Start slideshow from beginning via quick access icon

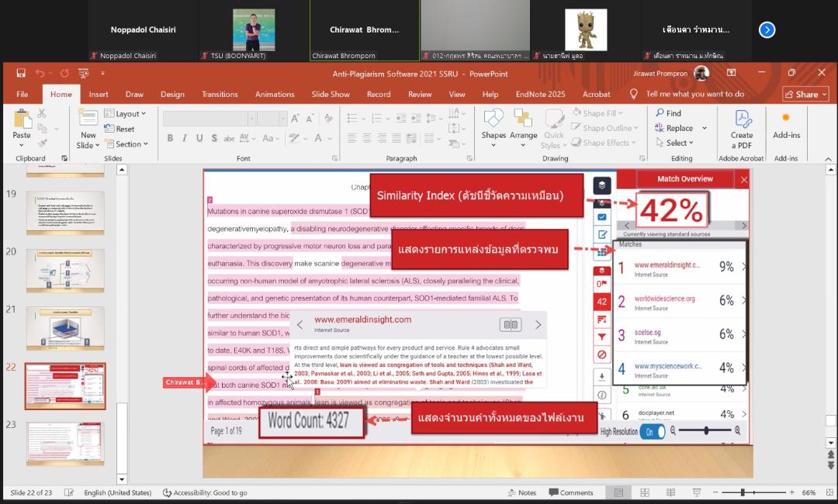(x=81, y=74)
